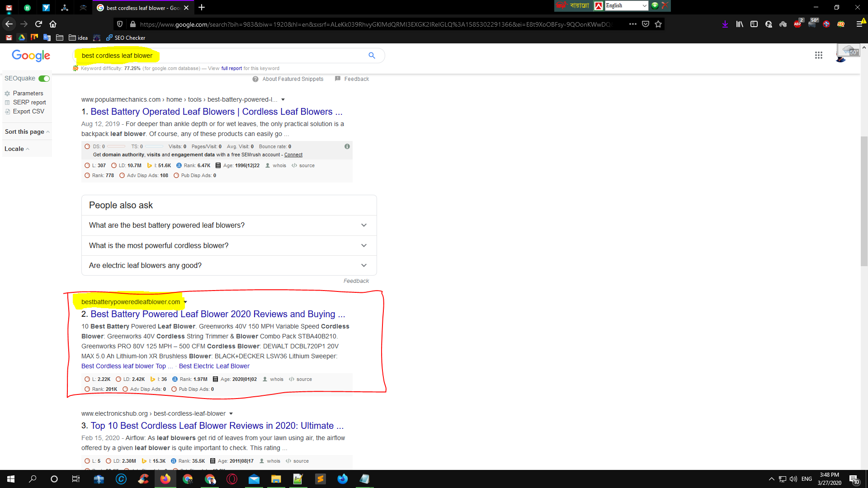
Task: Open the Google Drive bookmark icon
Action: (x=21, y=38)
